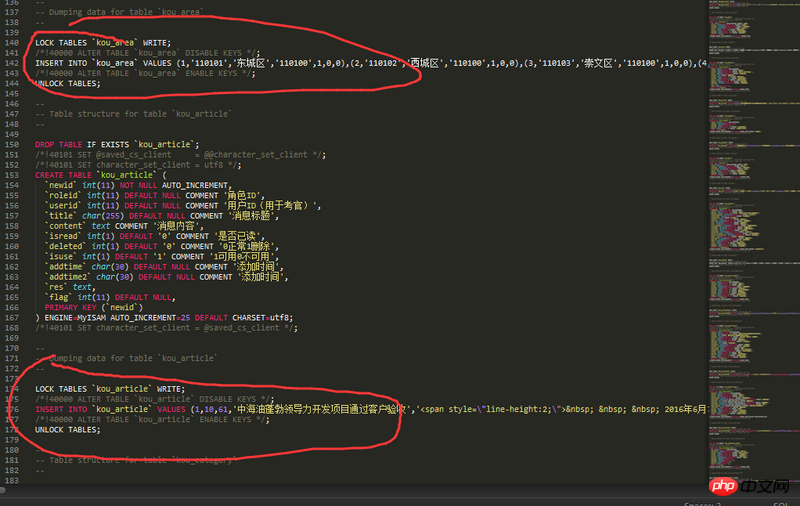800x506 pixels.
Task: Click "DROP TABLE IF EXISTS `kou_article`" line
Action: coord(117,145)
